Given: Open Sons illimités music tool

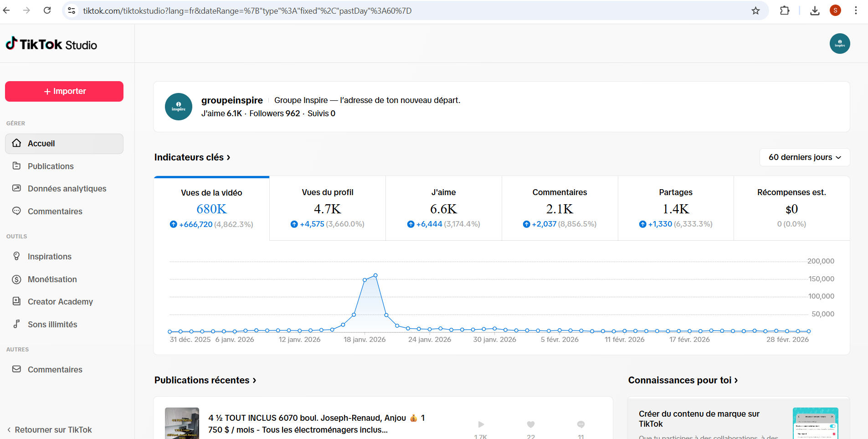Looking at the screenshot, I should (52, 325).
